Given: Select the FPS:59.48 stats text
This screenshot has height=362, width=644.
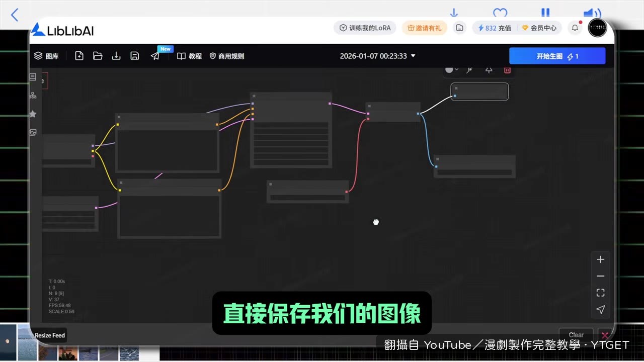Looking at the screenshot, I should (59, 305).
